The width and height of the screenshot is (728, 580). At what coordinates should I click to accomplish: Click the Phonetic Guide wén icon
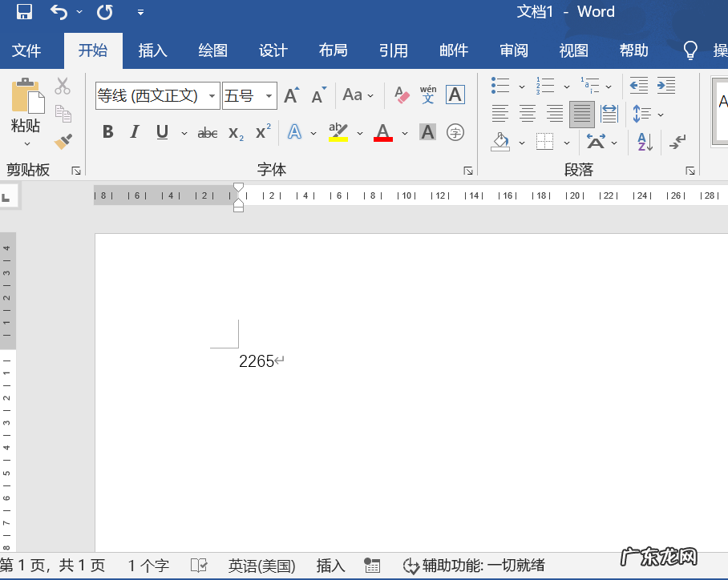click(428, 95)
